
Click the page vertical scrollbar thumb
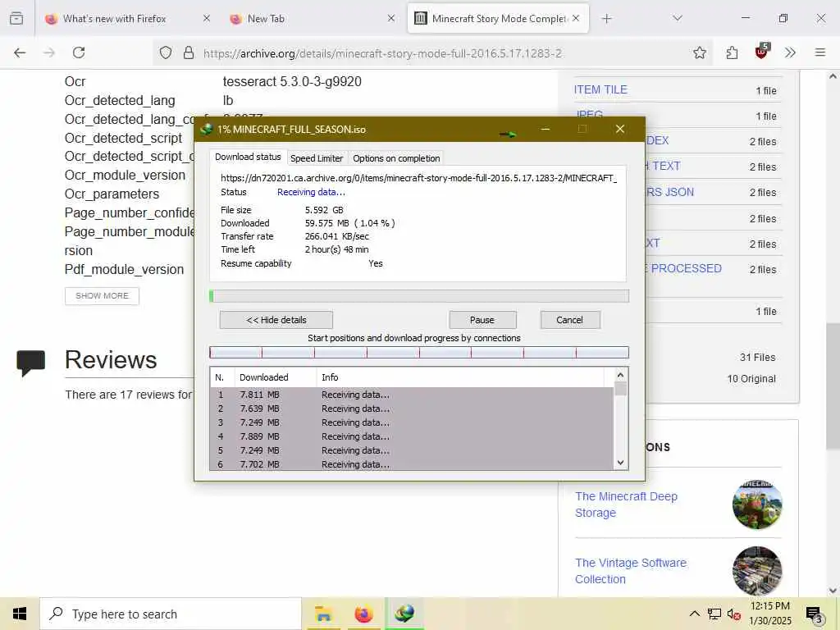coord(833,386)
